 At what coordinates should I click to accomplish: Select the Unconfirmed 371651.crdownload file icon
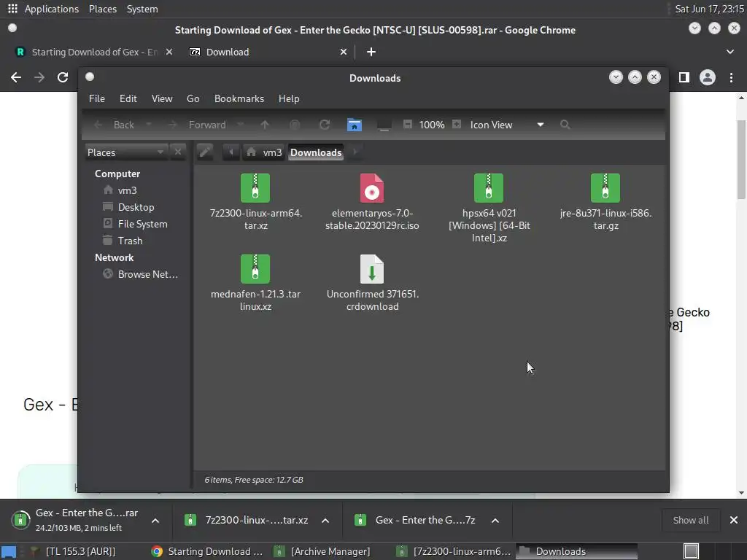pyautogui.click(x=371, y=269)
